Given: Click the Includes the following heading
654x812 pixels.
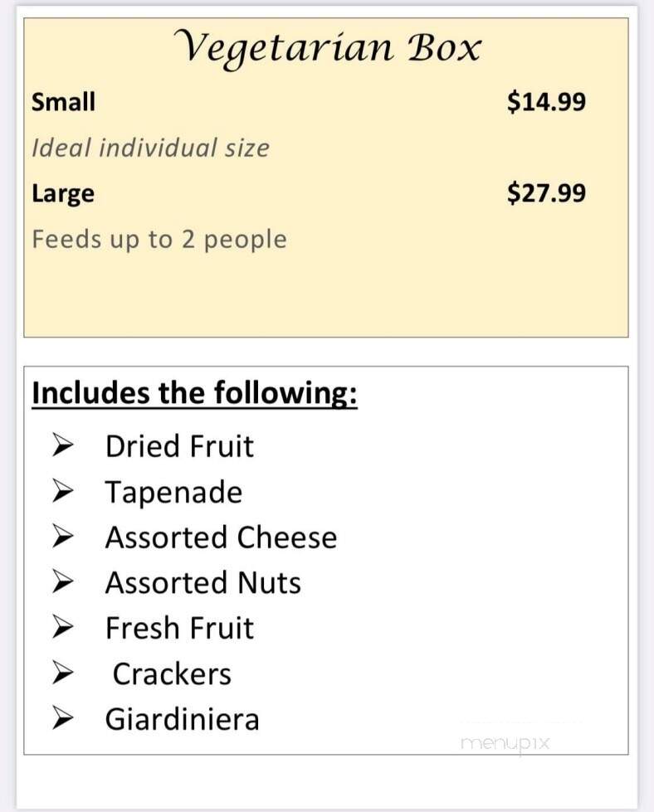Looking at the screenshot, I should (x=194, y=394).
